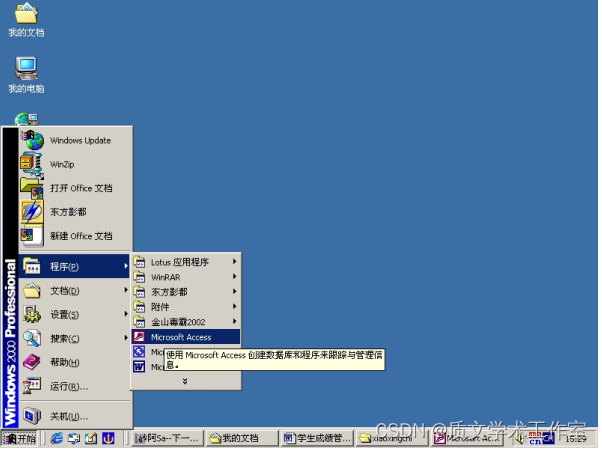Expand WinRAR program folder
Image resolution: width=602 pixels, height=450 pixels.
pyautogui.click(x=186, y=277)
